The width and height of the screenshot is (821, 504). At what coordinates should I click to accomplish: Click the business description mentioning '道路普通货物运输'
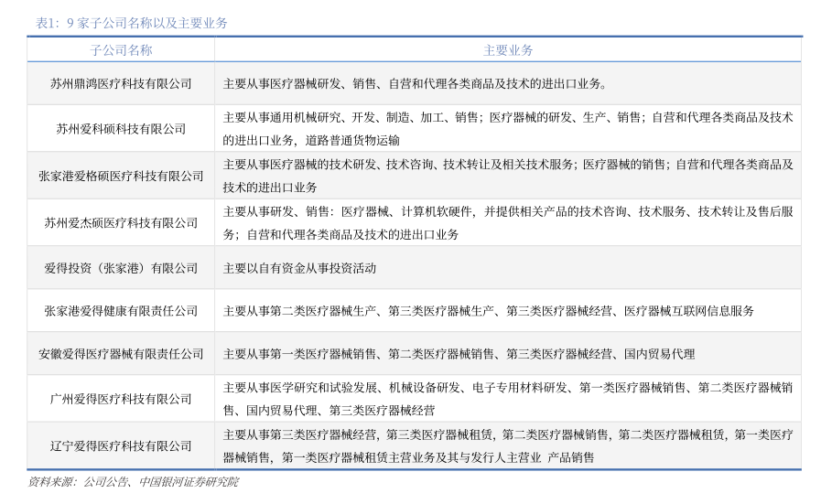[x=508, y=129]
